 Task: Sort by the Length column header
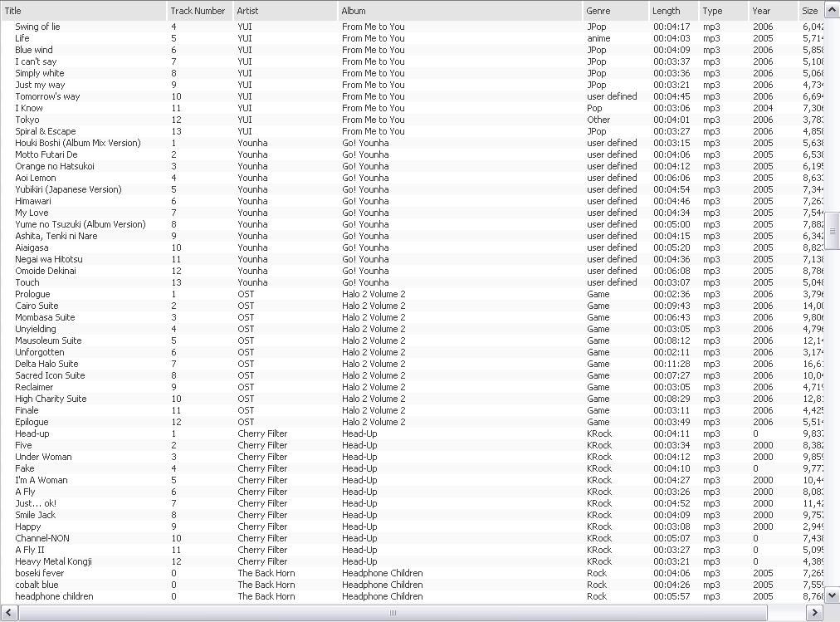[673, 11]
